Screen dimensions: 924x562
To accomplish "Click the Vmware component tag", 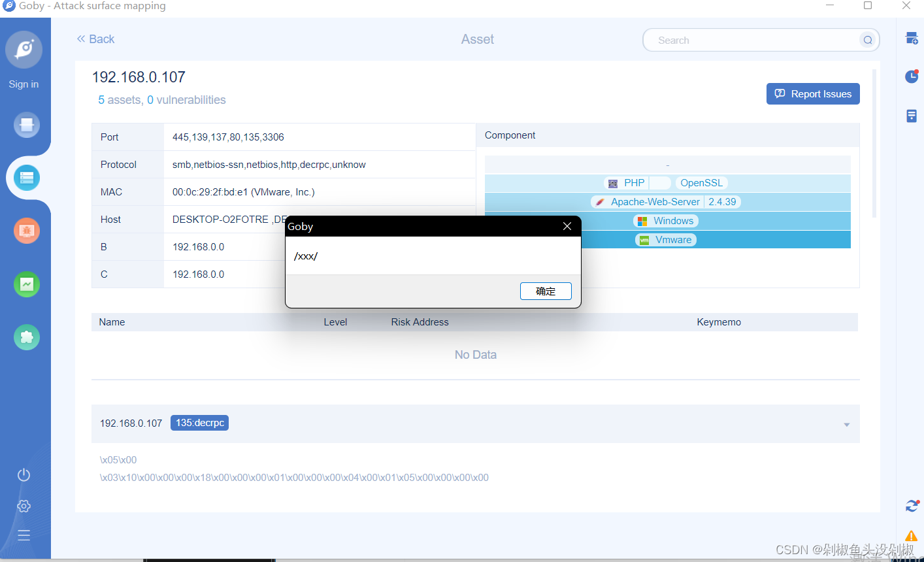I will coord(666,240).
